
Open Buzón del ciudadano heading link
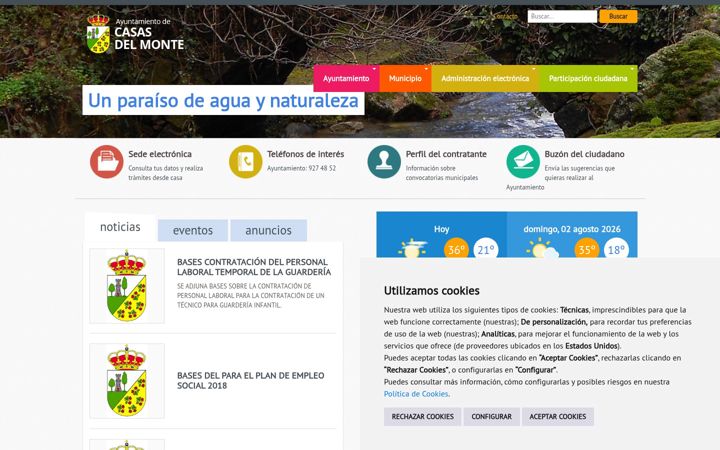(x=584, y=154)
